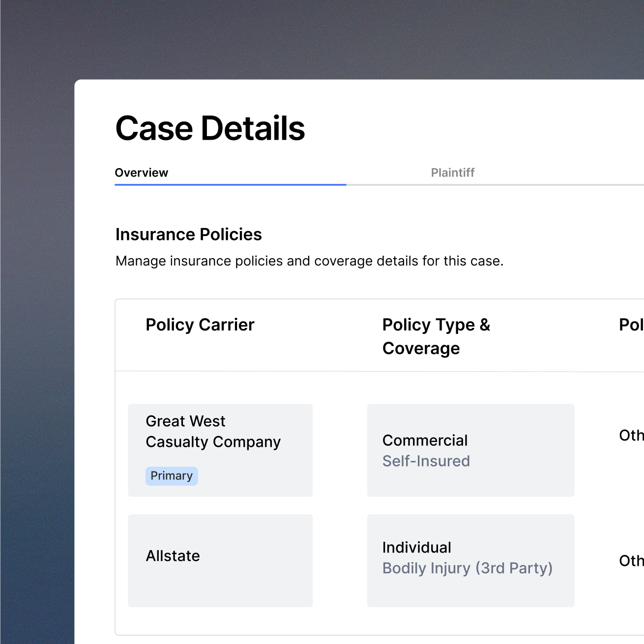The height and width of the screenshot is (644, 644).
Task: Click the Insurance Policies section heading
Action: [x=188, y=234]
